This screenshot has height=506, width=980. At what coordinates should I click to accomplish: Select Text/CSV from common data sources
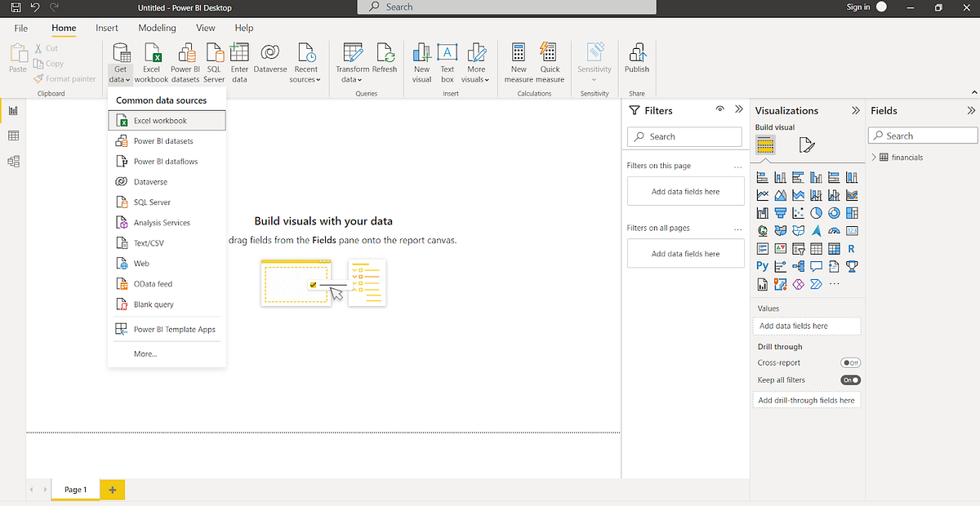(x=151, y=242)
